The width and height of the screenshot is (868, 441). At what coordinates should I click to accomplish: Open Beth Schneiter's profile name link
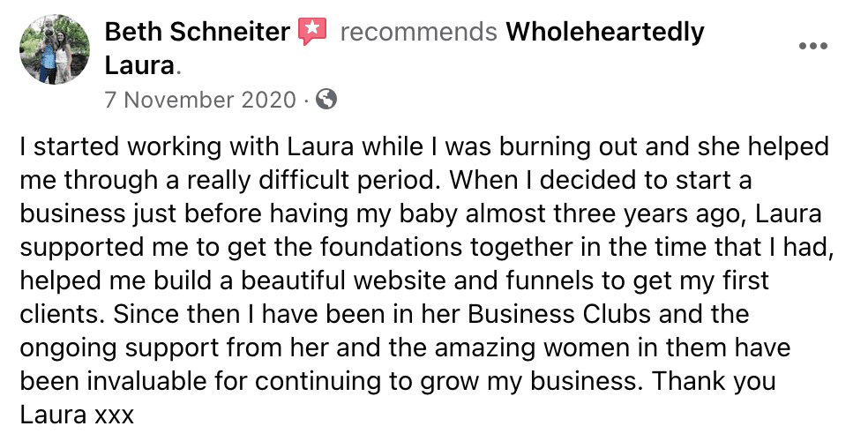pos(197,32)
